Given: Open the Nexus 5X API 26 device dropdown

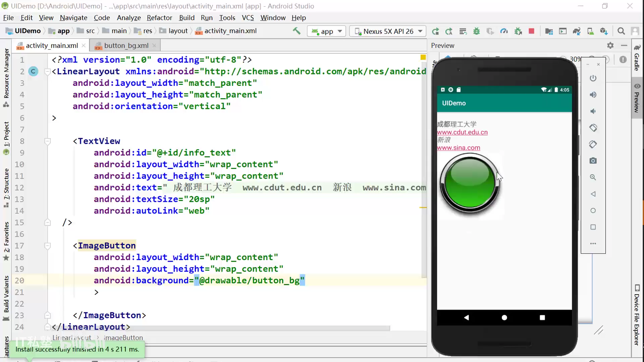Looking at the screenshot, I should pyautogui.click(x=388, y=31).
